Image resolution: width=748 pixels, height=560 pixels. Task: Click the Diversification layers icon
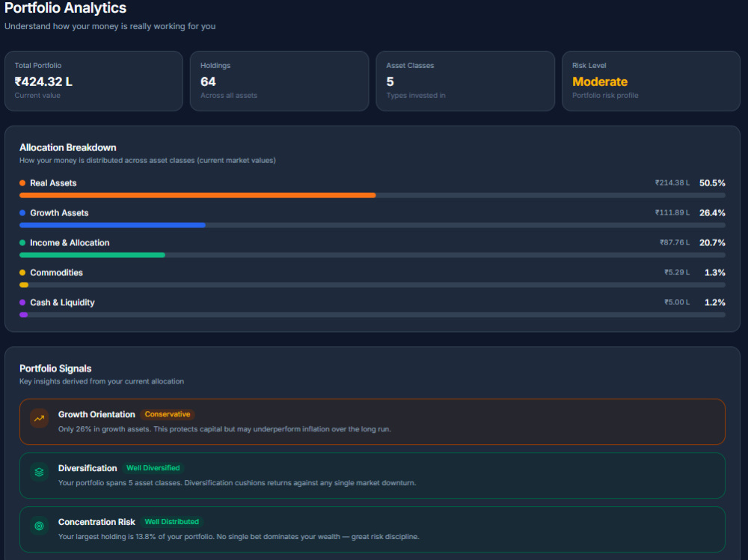pos(39,473)
